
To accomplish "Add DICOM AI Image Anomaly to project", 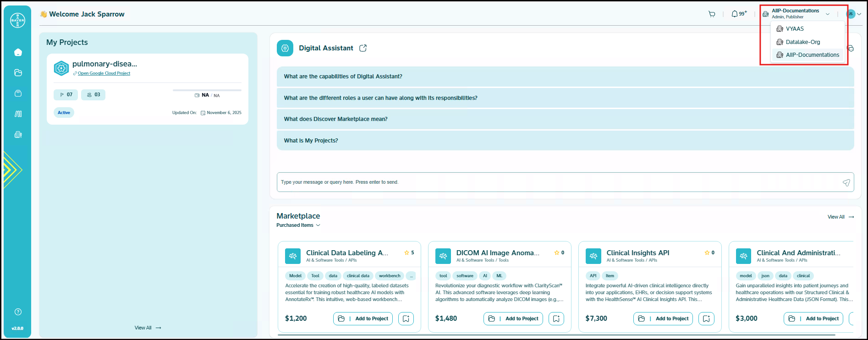I will pos(513,318).
